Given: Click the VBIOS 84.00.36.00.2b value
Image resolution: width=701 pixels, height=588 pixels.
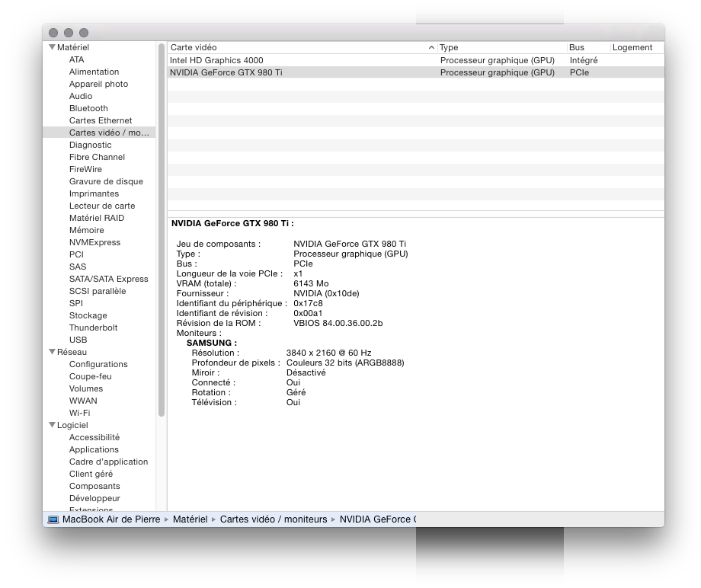Looking at the screenshot, I should tap(338, 323).
